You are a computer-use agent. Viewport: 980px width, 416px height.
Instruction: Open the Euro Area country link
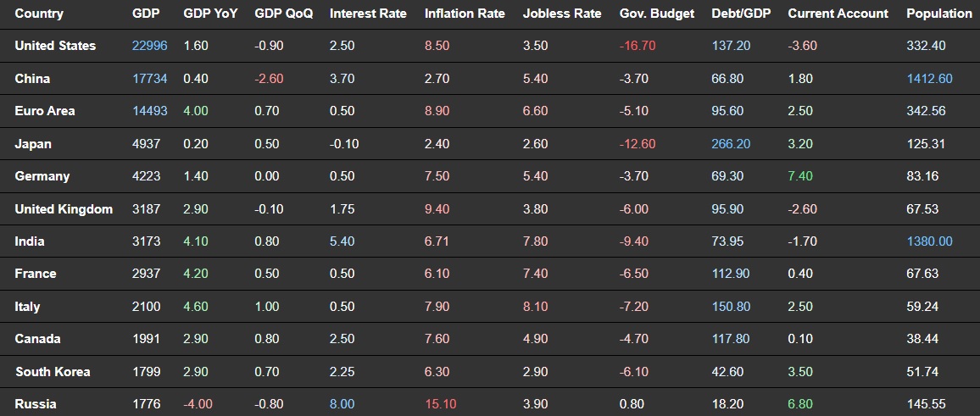pyautogui.click(x=45, y=111)
